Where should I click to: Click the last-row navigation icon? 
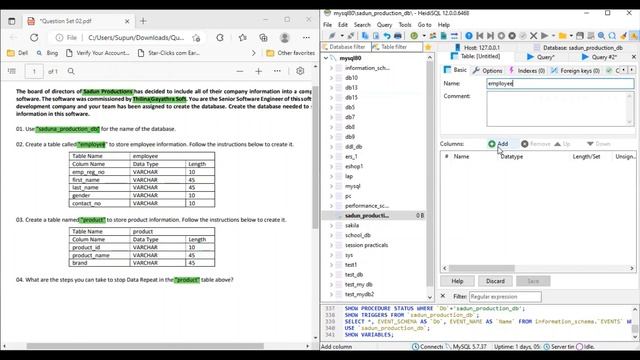[490, 36]
